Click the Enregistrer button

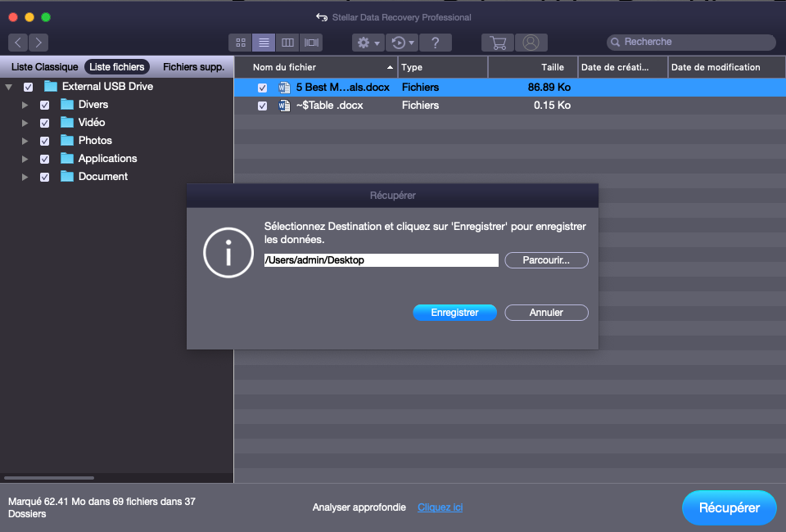tap(454, 313)
